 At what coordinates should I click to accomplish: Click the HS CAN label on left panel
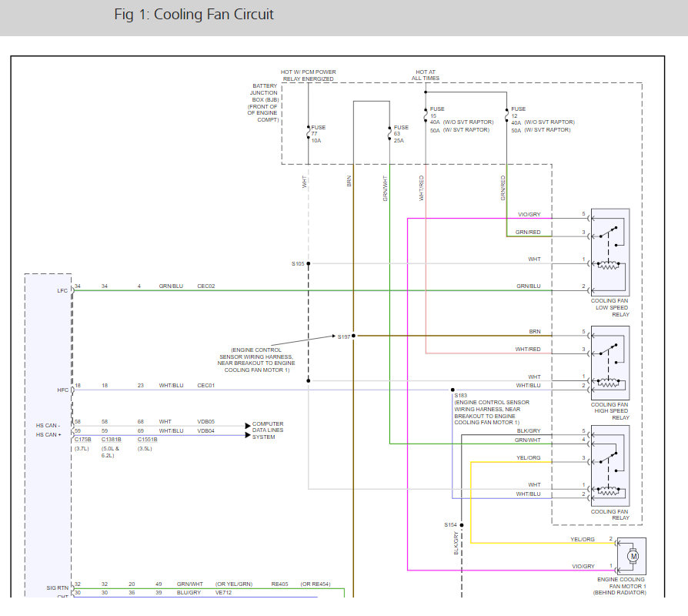(48, 429)
